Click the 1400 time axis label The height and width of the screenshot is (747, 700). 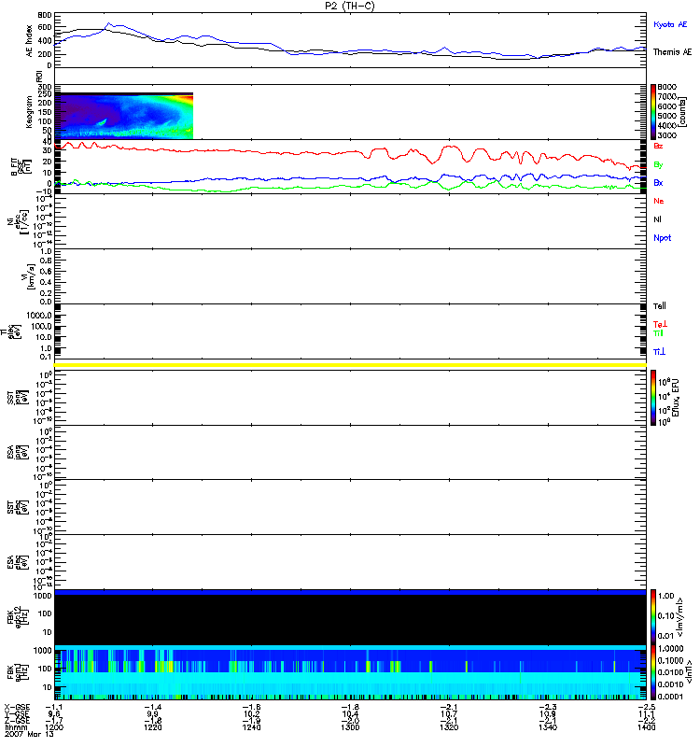click(x=646, y=727)
